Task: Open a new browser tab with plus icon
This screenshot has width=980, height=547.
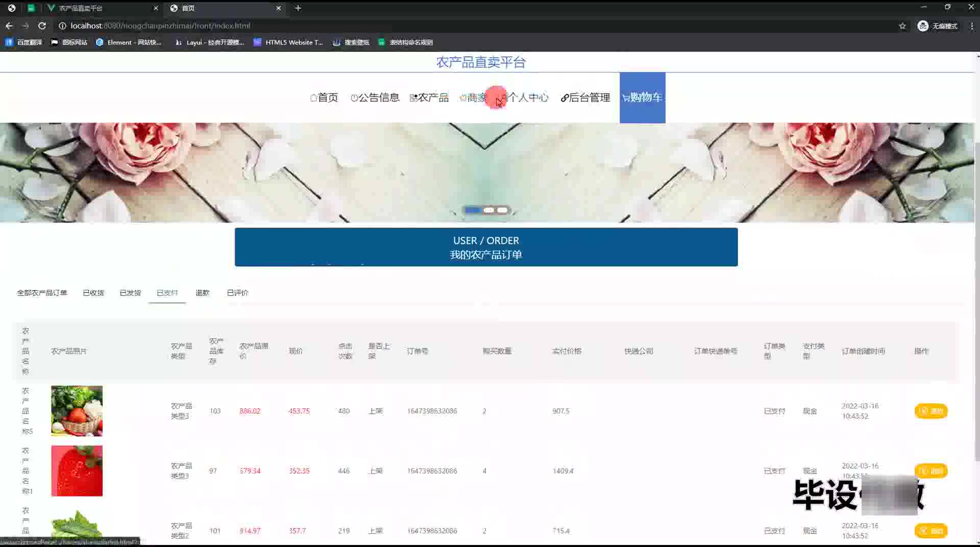Action: pos(298,8)
